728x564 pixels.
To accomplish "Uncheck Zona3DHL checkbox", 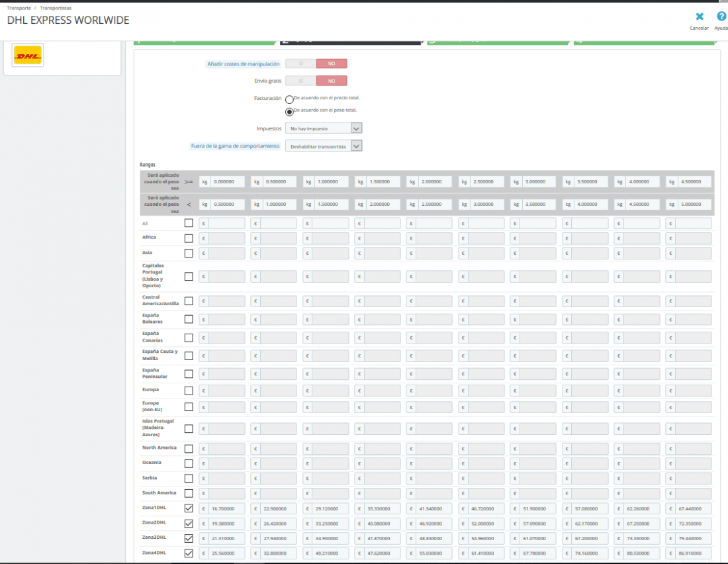I will (189, 538).
